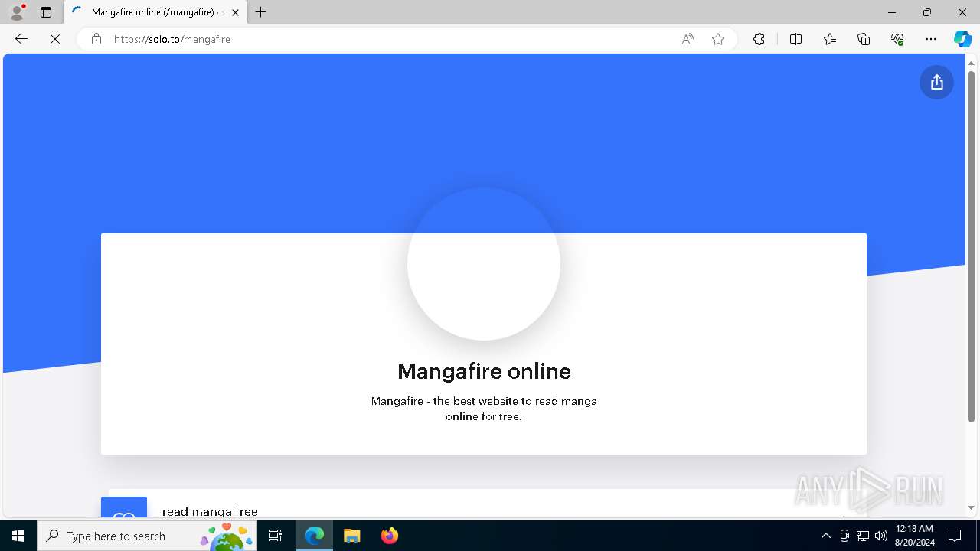980x551 pixels.
Task: Open the taskbar clock and date
Action: (914, 536)
